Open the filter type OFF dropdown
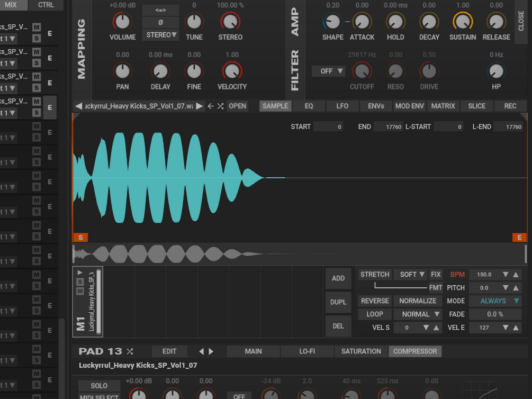Screen dimensions: 532x399 coord(328,71)
